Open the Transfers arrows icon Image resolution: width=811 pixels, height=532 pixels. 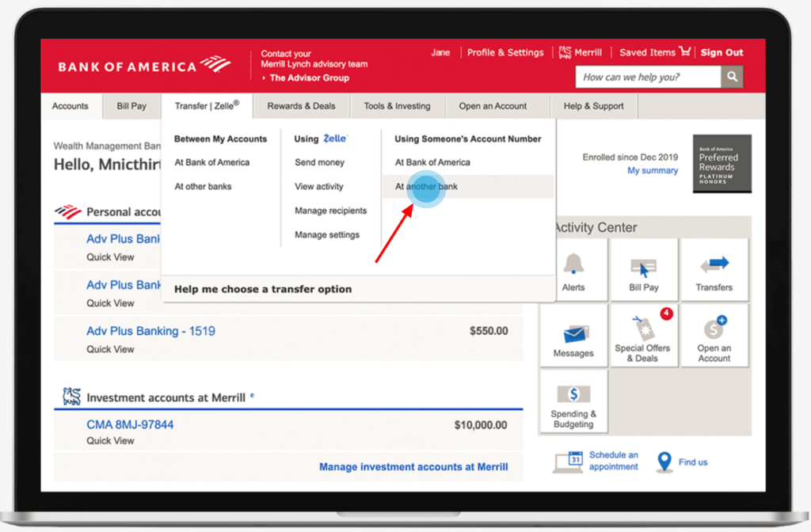(x=714, y=264)
